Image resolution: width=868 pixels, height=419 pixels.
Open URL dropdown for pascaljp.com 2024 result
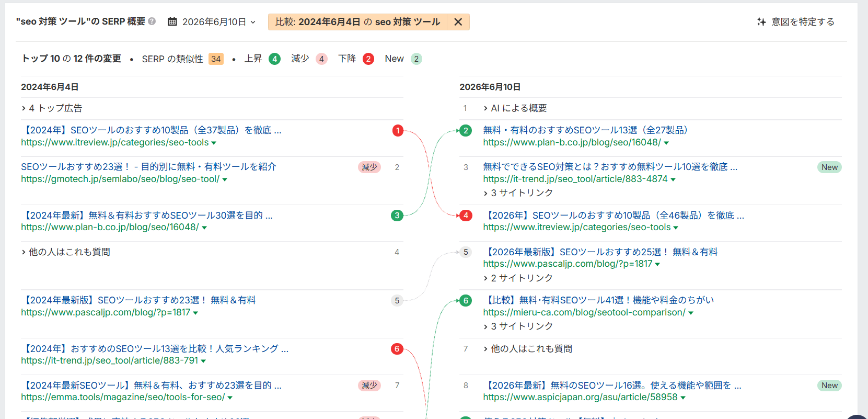[195, 313]
